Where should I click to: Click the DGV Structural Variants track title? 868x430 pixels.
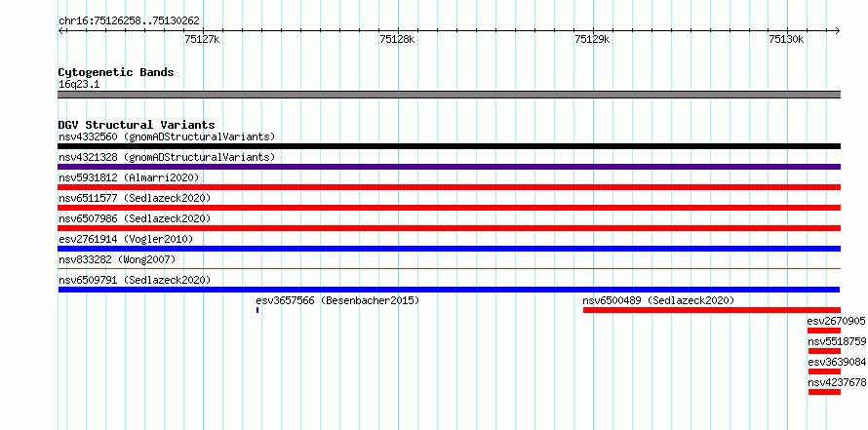click(x=137, y=125)
